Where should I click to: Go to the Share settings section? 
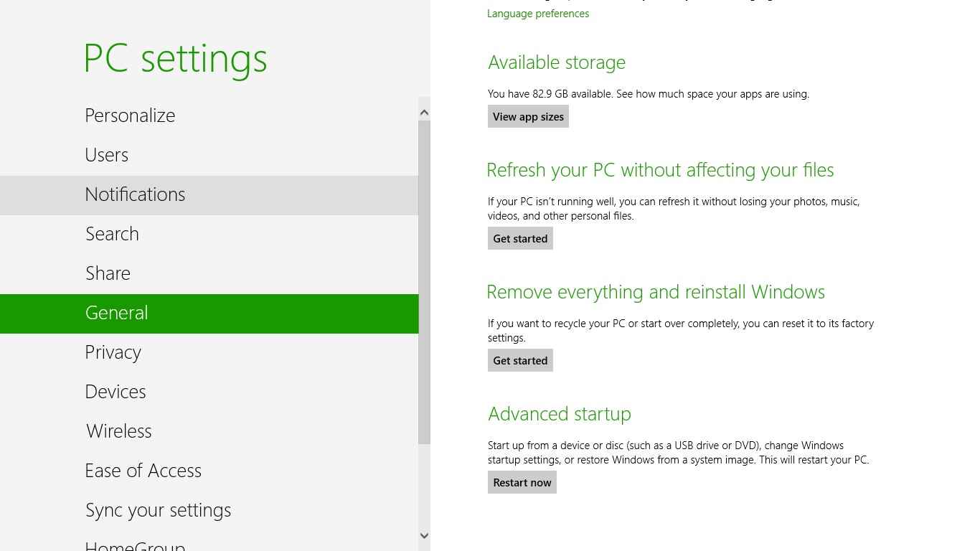pyautogui.click(x=108, y=273)
